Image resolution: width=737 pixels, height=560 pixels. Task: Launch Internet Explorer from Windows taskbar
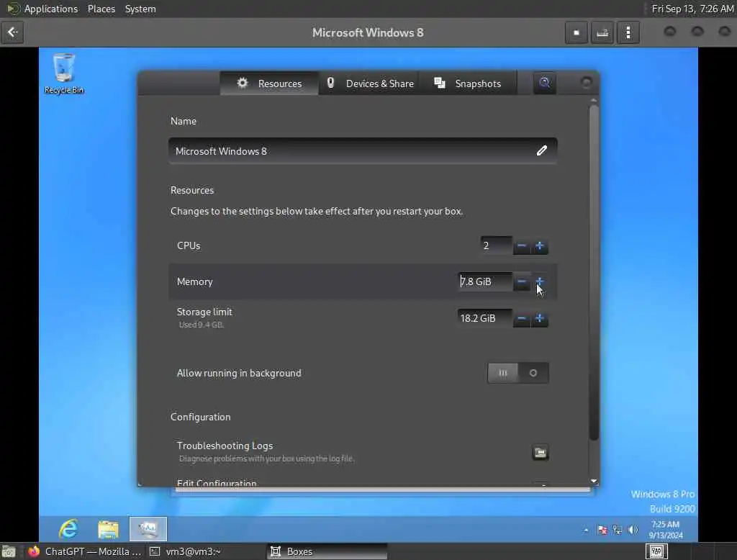tap(68, 529)
